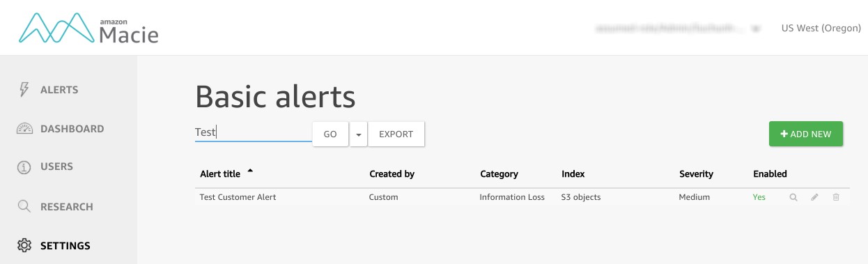Click the Dashboard gauge icon
Viewport: 868px width, 264px height.
[24, 129]
